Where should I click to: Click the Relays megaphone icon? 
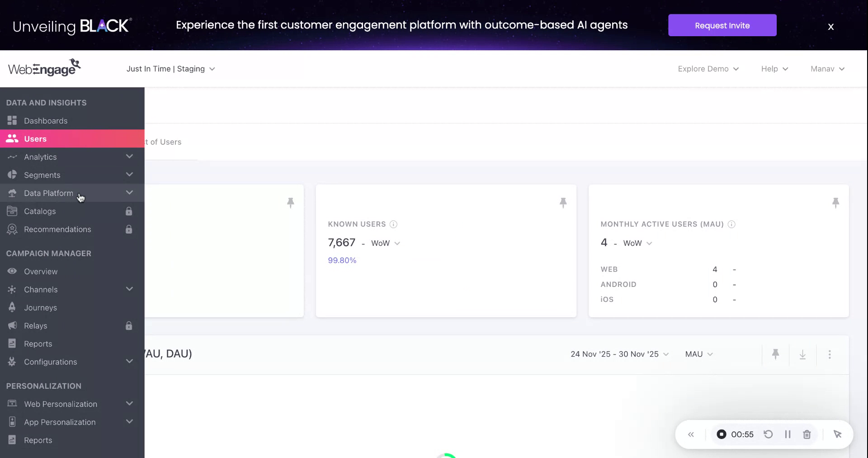coord(12,326)
